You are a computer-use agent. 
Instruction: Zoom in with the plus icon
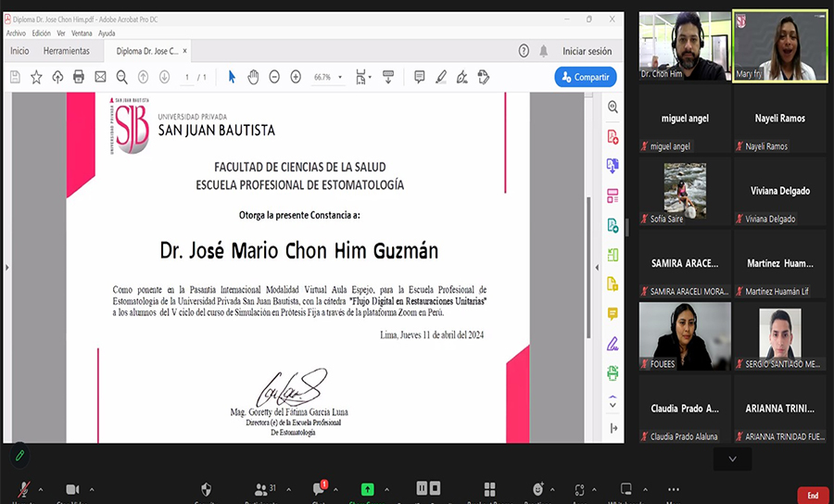pos(296,77)
